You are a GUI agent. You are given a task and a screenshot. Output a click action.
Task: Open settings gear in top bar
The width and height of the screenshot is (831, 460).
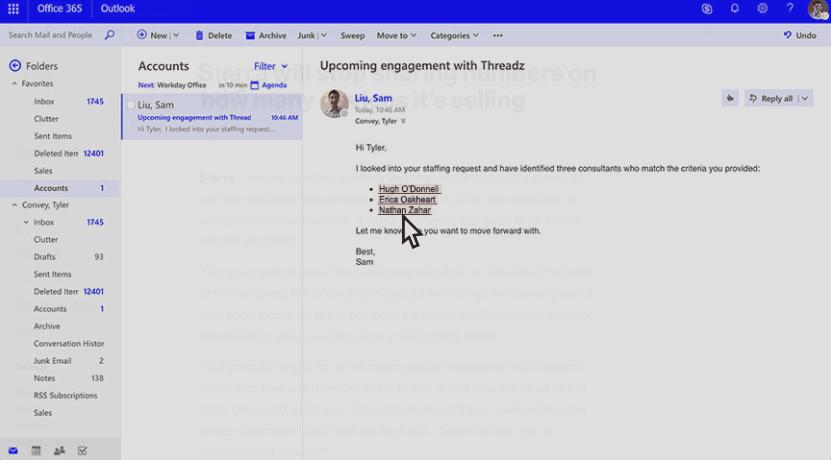pos(762,8)
